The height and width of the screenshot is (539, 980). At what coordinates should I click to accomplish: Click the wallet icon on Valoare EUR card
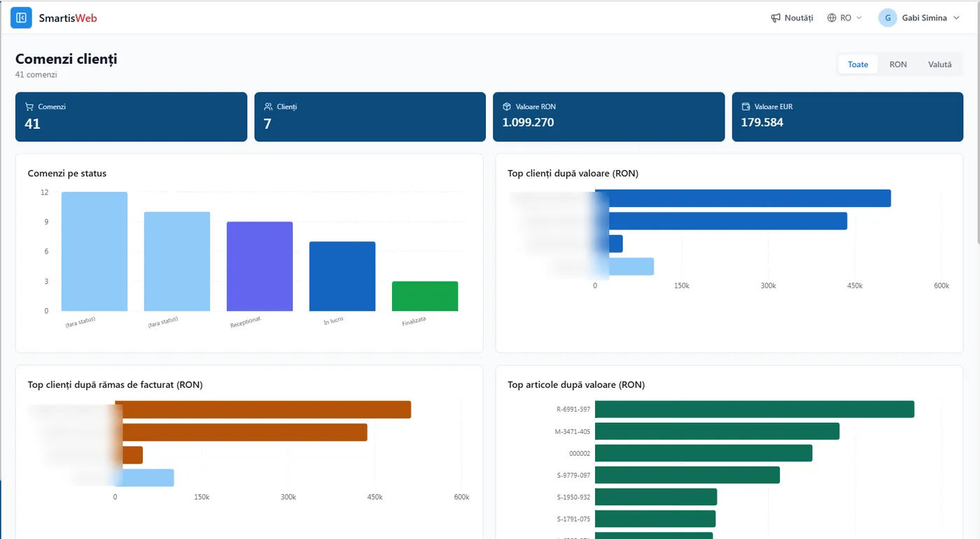coord(745,107)
